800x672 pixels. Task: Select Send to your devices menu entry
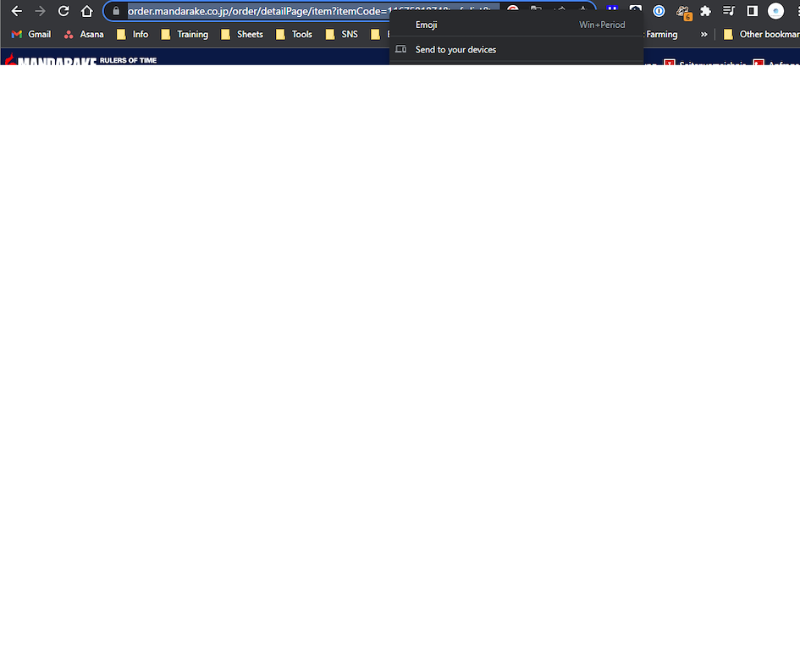pos(516,49)
